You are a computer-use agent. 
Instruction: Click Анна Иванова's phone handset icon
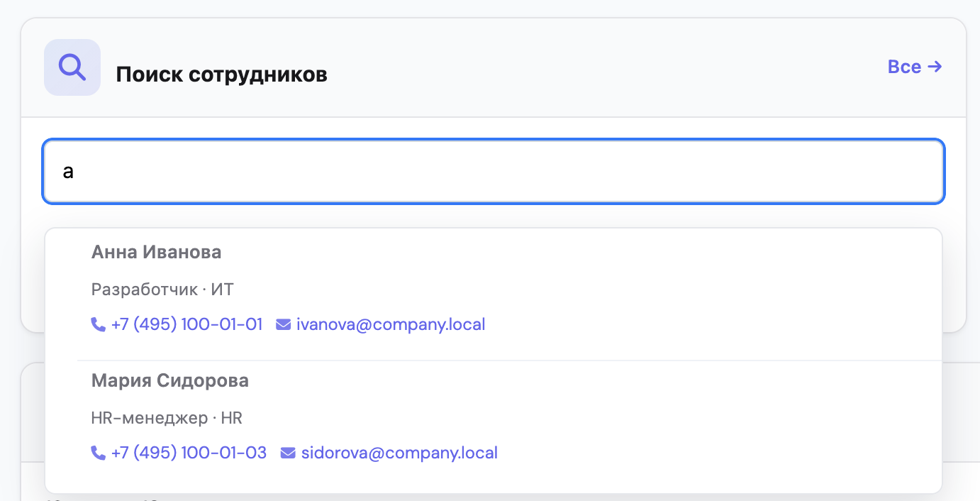click(x=99, y=325)
